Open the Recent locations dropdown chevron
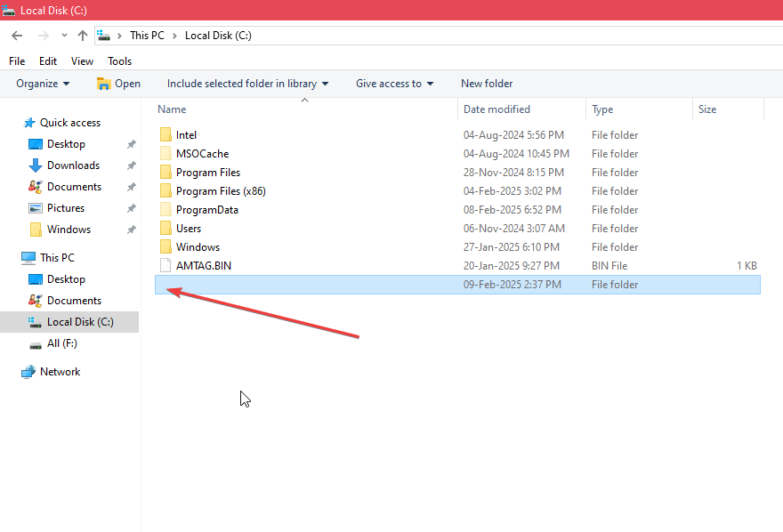 [x=64, y=36]
